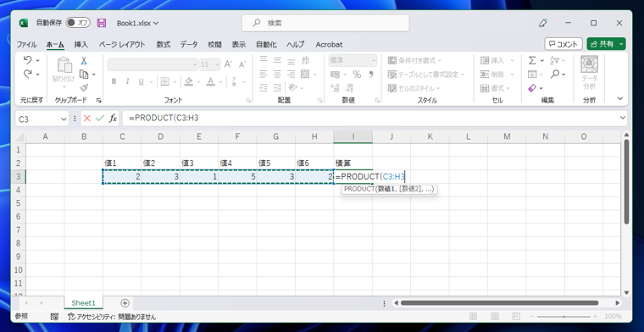644x332 pixels.
Task: Confirm formula with the green checkmark
Action: point(99,119)
